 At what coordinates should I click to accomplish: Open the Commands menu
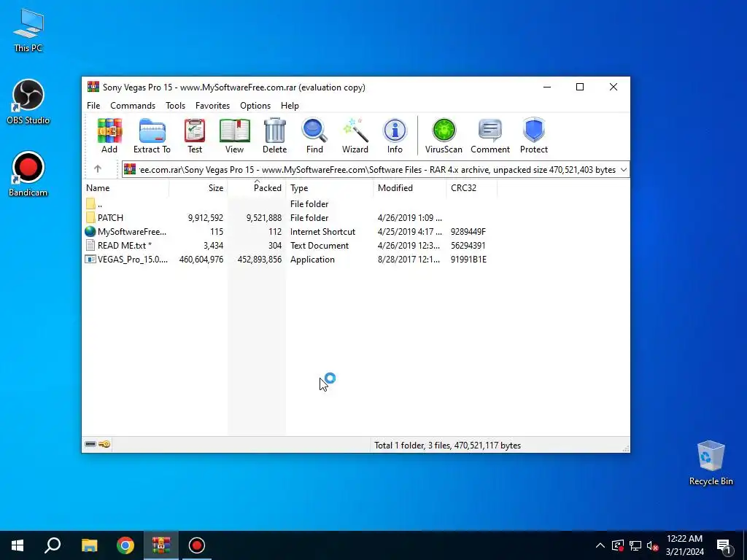tap(133, 106)
